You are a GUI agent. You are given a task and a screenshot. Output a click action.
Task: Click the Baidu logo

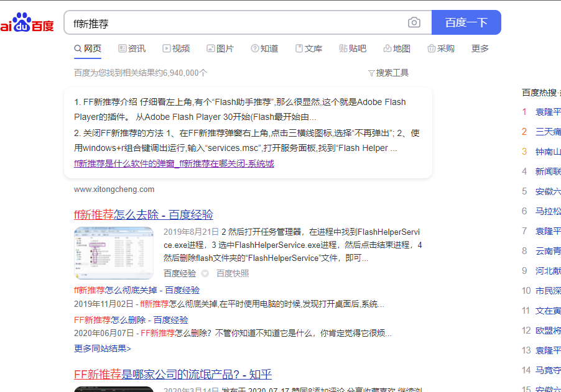point(27,22)
